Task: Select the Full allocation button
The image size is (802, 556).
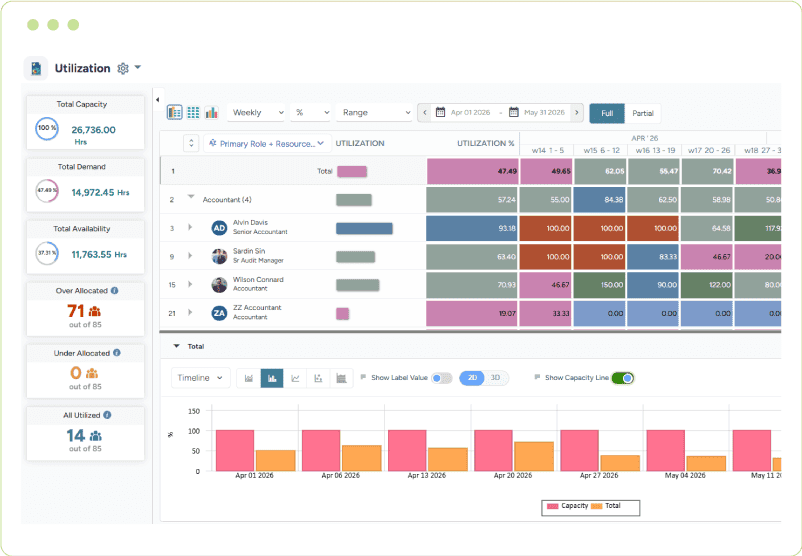Action: [607, 113]
